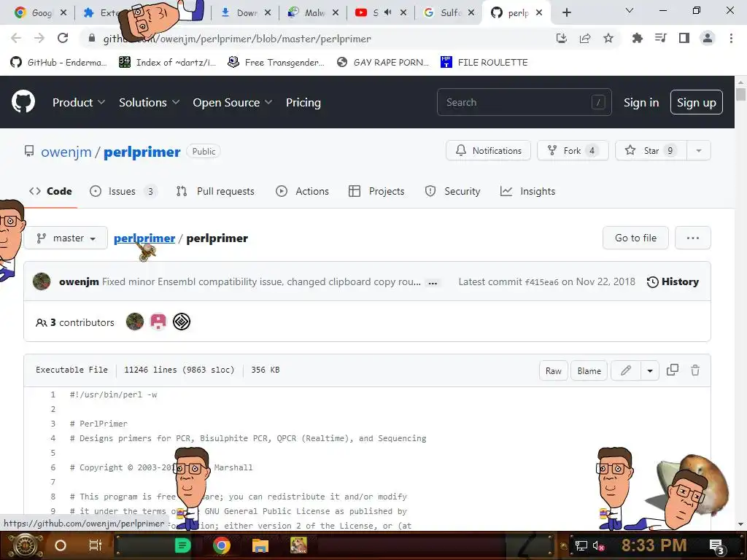
Task: Open the tab search chevron
Action: pyautogui.click(x=630, y=10)
